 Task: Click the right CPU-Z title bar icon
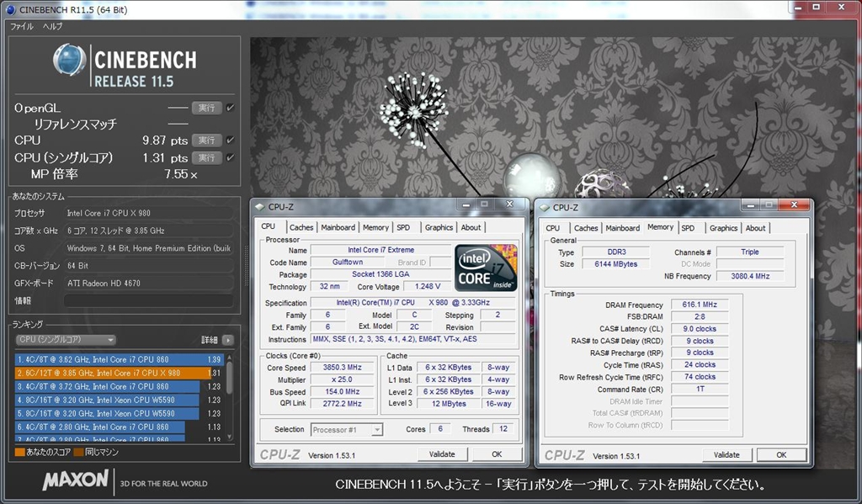(545, 207)
